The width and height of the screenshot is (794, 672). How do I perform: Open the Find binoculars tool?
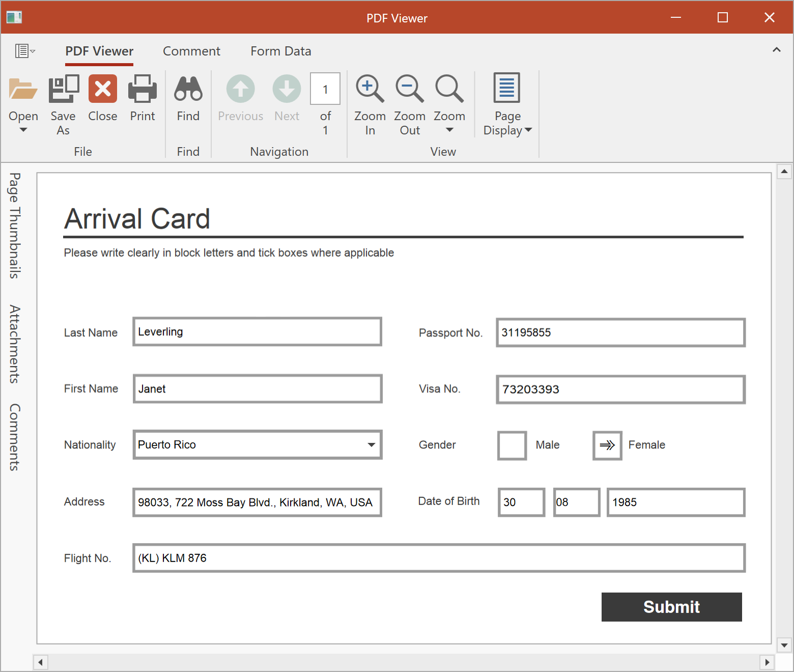(x=188, y=90)
